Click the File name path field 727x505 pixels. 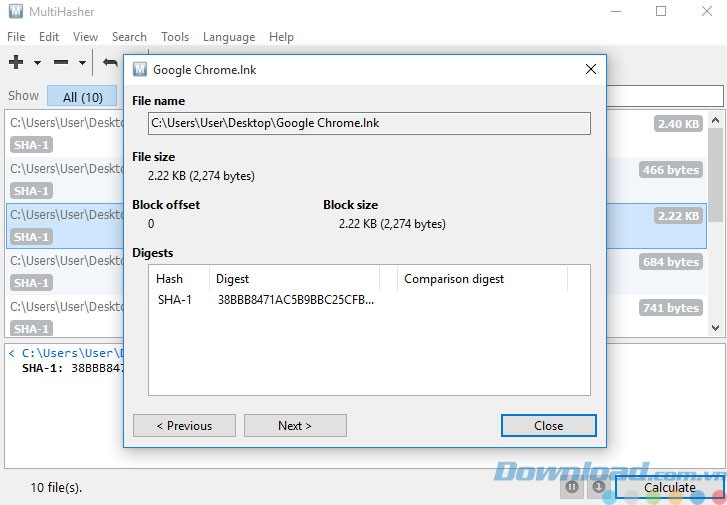pyautogui.click(x=369, y=123)
